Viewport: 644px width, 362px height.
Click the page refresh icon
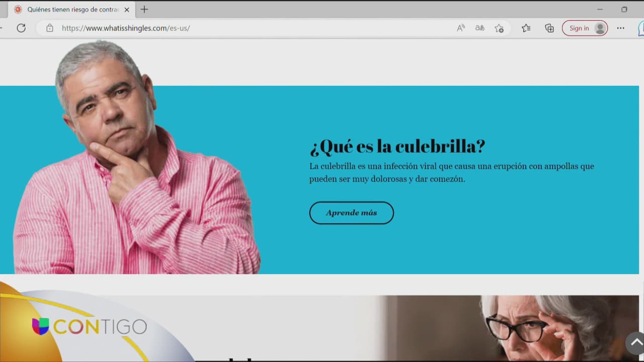[21, 28]
